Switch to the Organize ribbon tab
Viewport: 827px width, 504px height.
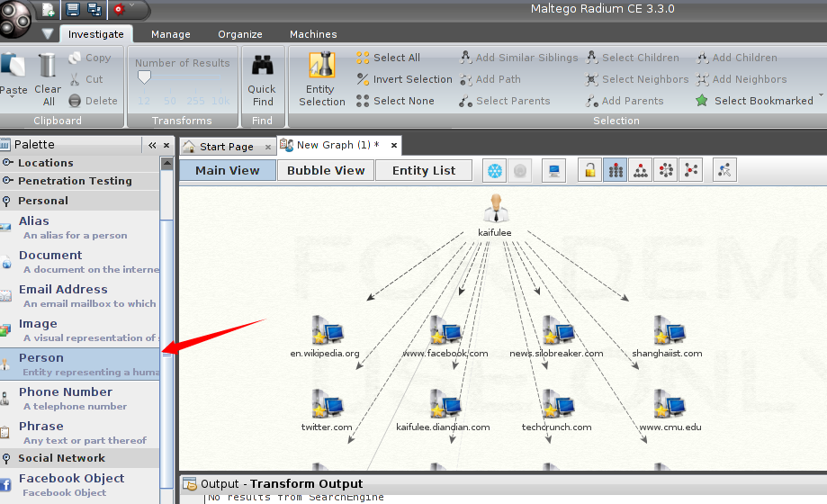tap(240, 34)
